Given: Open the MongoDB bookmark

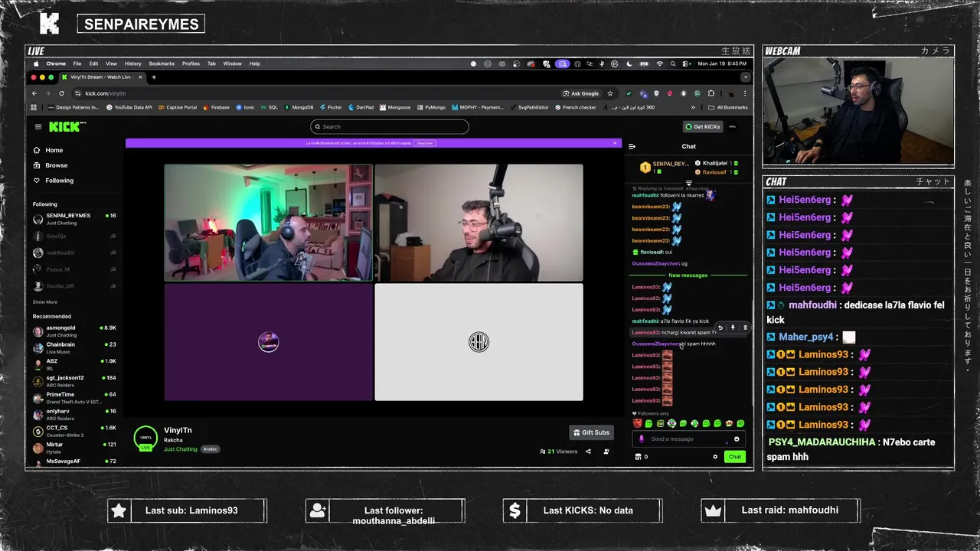Looking at the screenshot, I should pyautogui.click(x=299, y=107).
